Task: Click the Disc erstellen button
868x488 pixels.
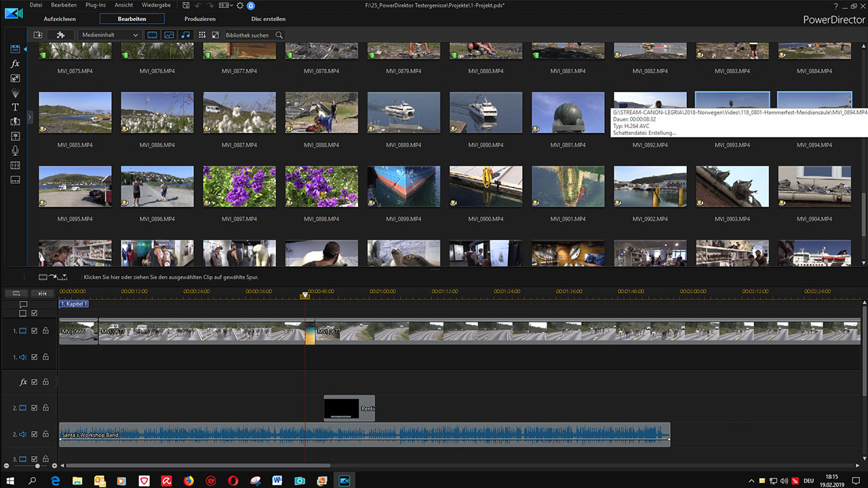Action: pyautogui.click(x=269, y=19)
